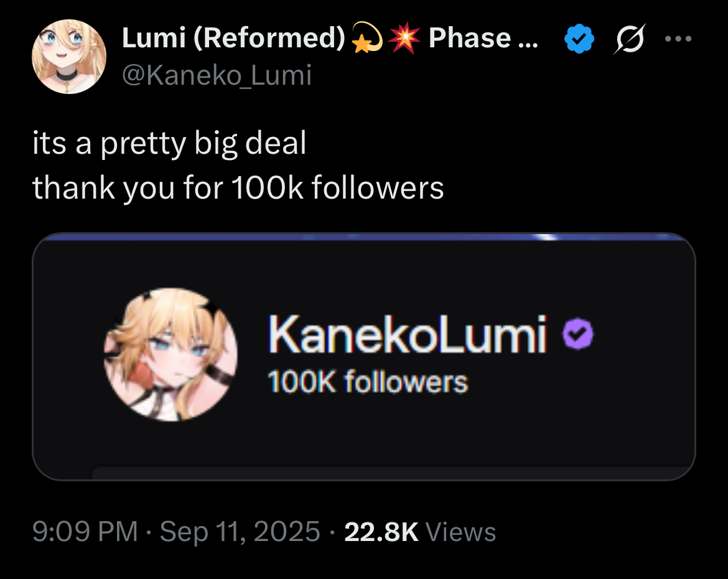The height and width of the screenshot is (579, 728).
Task: Click the Lumi (Reformed) display name
Action: point(233,39)
